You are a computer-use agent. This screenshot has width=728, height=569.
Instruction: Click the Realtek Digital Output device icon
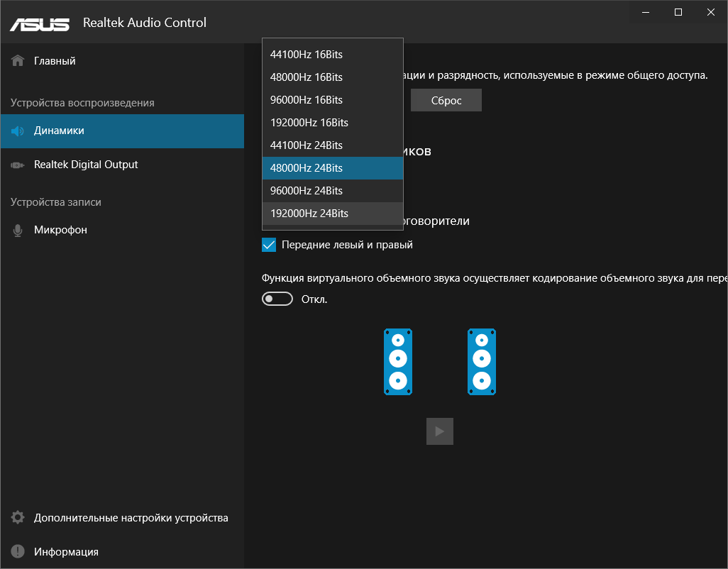click(x=18, y=165)
